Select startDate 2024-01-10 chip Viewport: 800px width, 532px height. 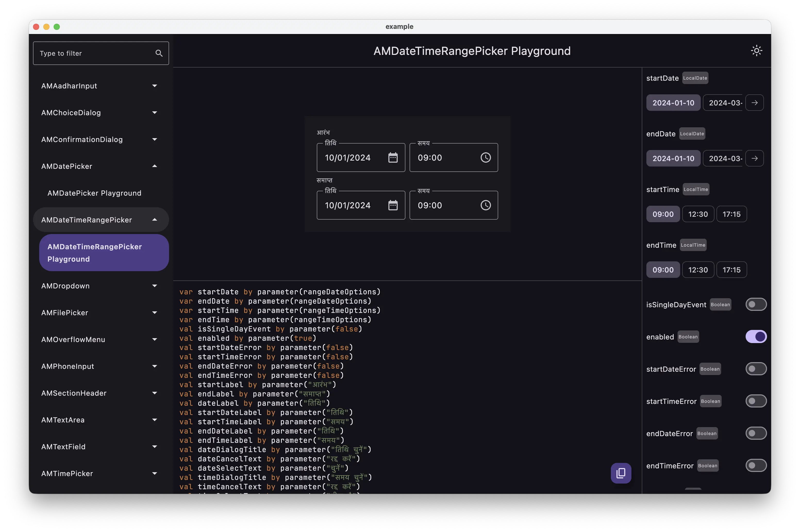[x=673, y=103]
